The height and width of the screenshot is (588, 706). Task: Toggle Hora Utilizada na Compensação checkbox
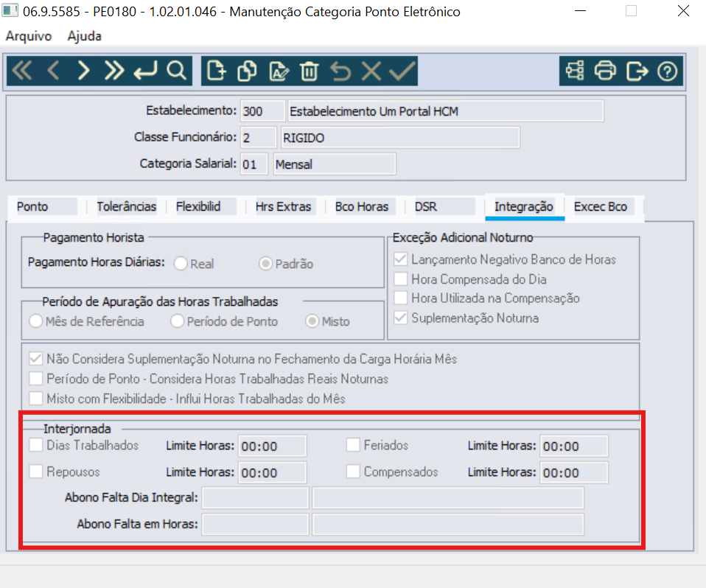pos(401,298)
